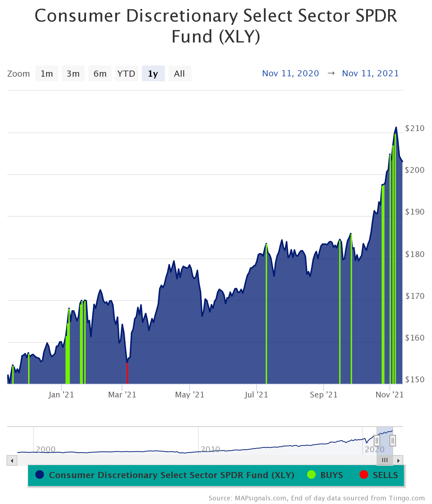Click the scrollbar right arrow

point(398,460)
